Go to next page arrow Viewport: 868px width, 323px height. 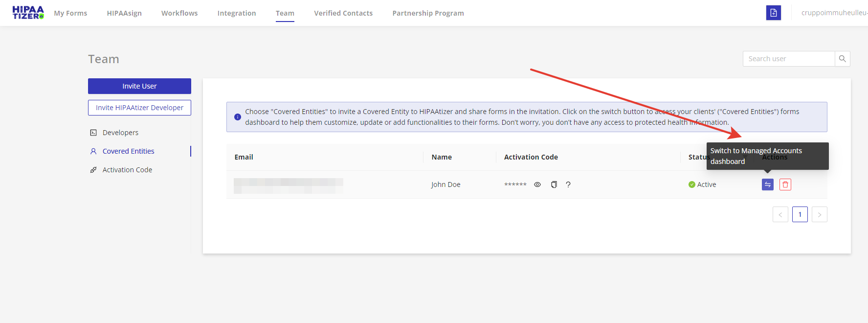(x=819, y=214)
